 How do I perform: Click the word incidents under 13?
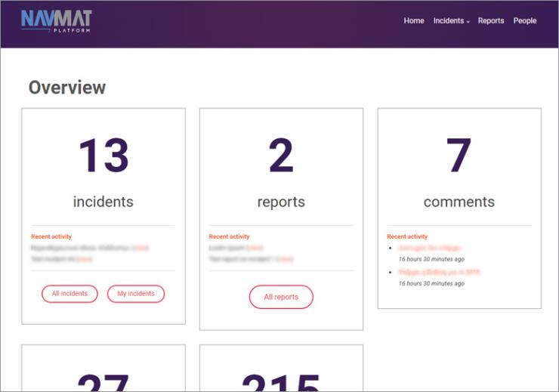click(x=103, y=202)
